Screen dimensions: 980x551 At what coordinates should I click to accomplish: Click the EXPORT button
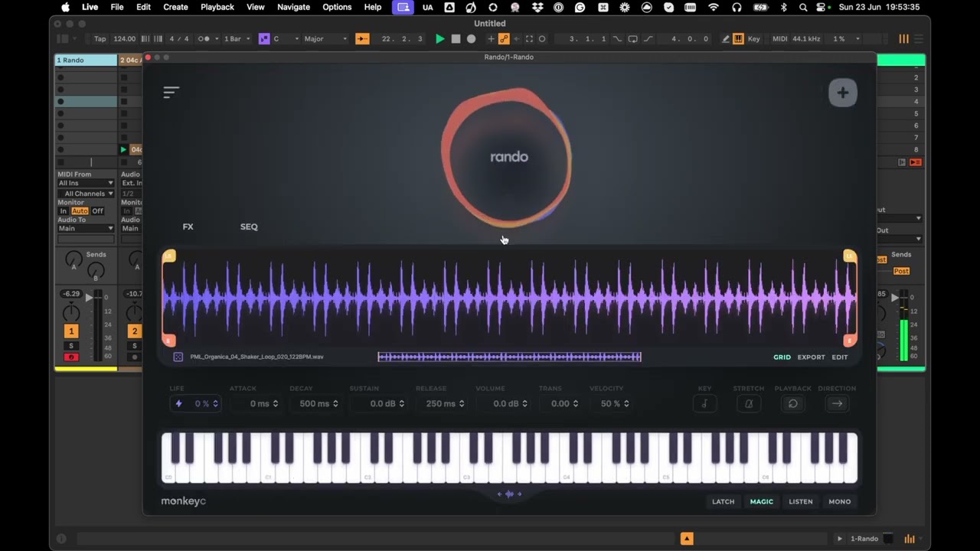811,357
